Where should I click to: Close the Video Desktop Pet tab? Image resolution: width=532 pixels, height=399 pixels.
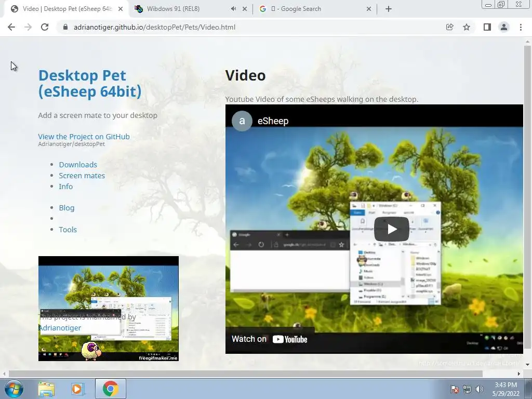click(121, 9)
